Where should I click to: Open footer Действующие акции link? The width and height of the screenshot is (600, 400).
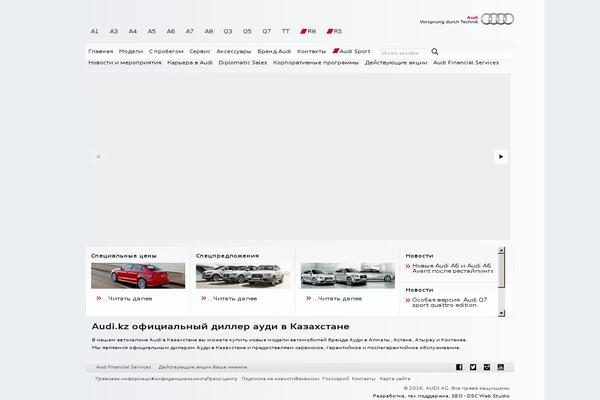[x=185, y=367]
